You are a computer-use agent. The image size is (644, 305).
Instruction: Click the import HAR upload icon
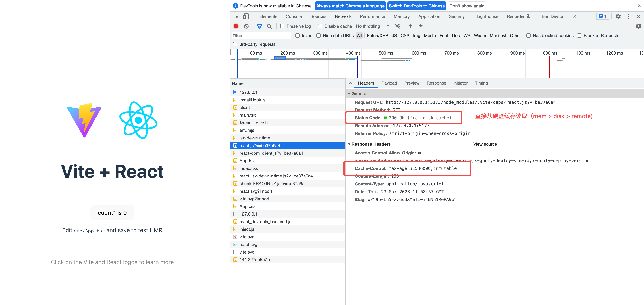pyautogui.click(x=410, y=26)
